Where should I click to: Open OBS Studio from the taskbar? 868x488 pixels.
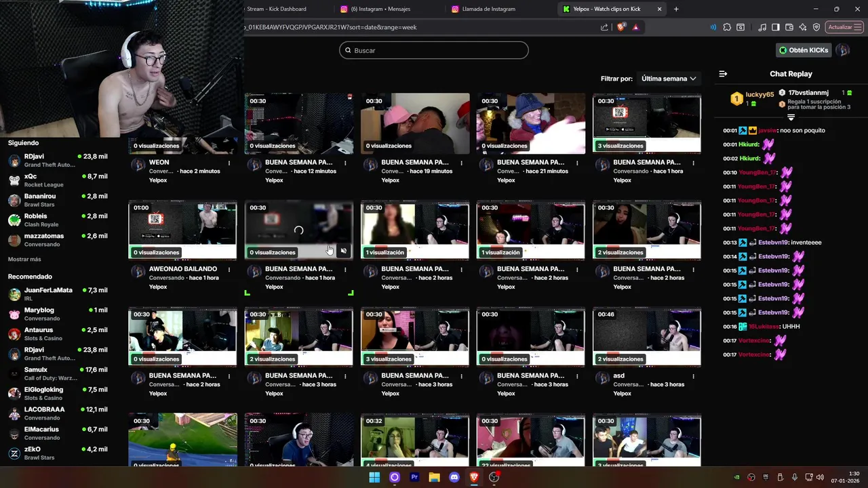494,477
